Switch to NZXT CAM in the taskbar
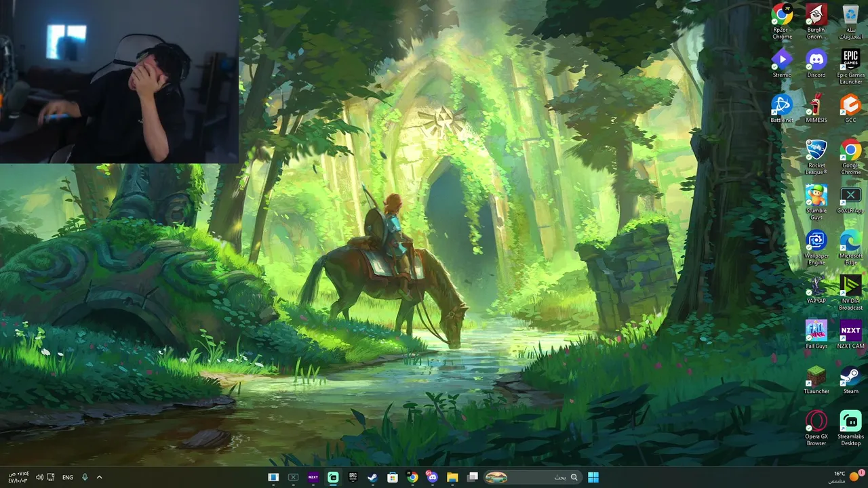This screenshot has width=868, height=488. 313,477
